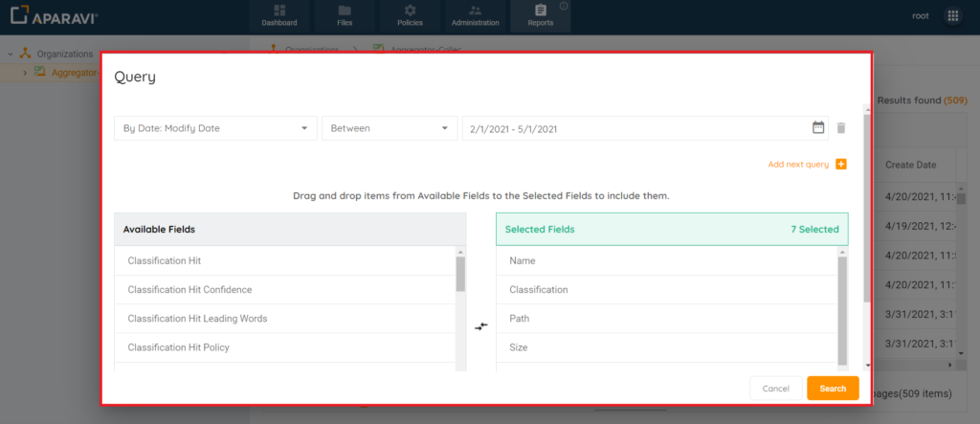Click the Aparavi logo
The height and width of the screenshot is (424, 980).
[x=55, y=15]
